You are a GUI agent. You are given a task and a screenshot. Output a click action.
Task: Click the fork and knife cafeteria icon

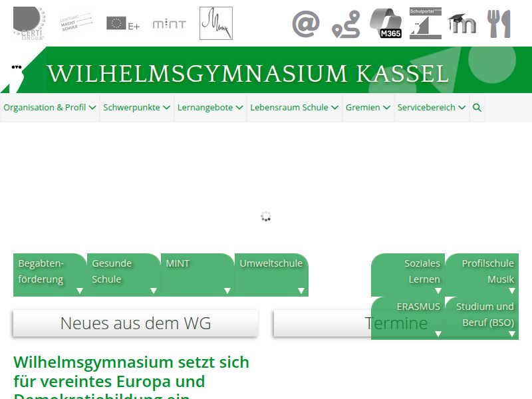coord(499,24)
